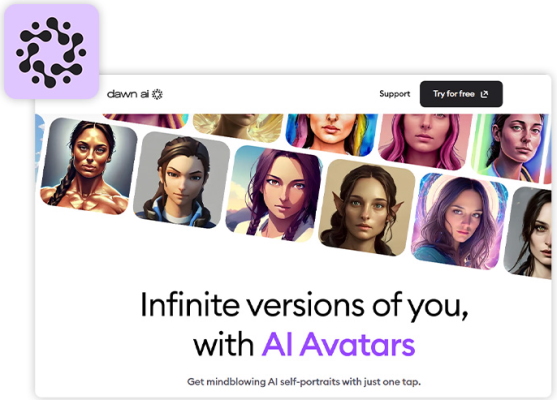This screenshot has width=557, height=400.
Task: Click the dawn ai logo in header
Action: pyautogui.click(x=135, y=94)
